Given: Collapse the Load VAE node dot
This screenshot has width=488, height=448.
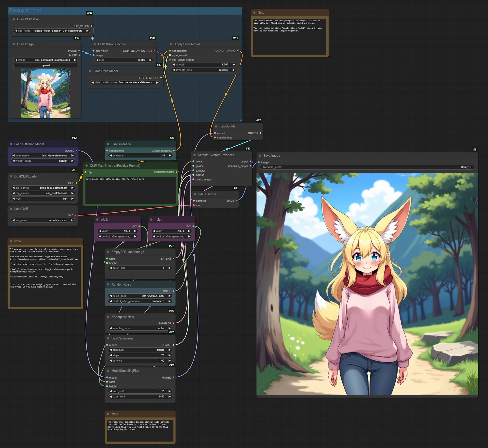Looking at the screenshot, I should point(11,209).
